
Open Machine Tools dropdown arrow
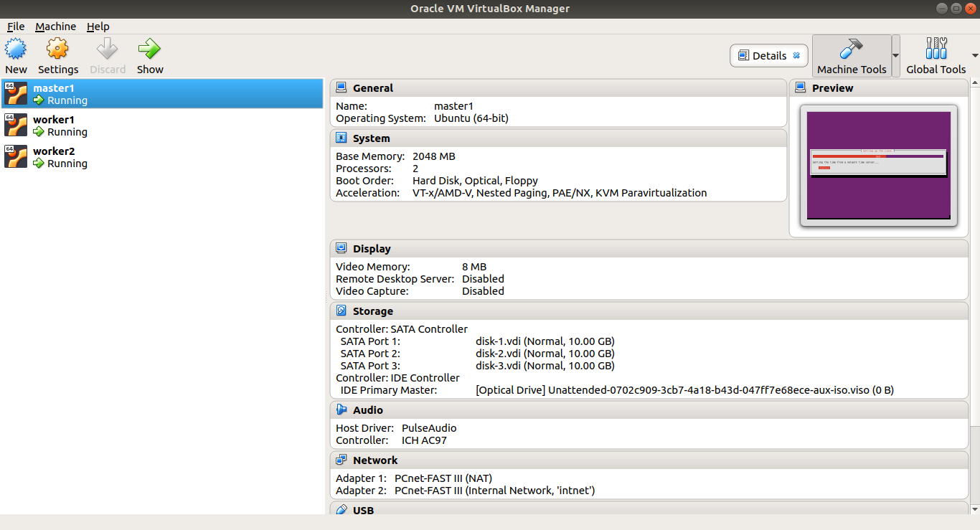(895, 56)
